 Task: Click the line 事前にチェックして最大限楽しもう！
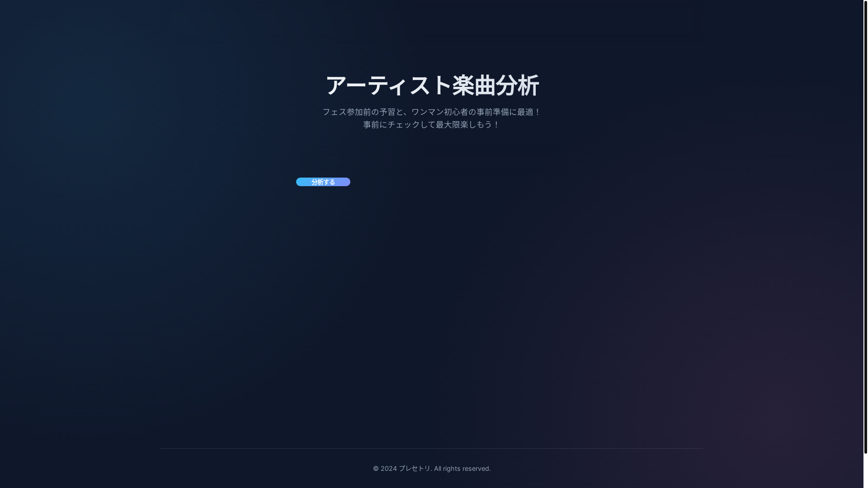pos(432,124)
